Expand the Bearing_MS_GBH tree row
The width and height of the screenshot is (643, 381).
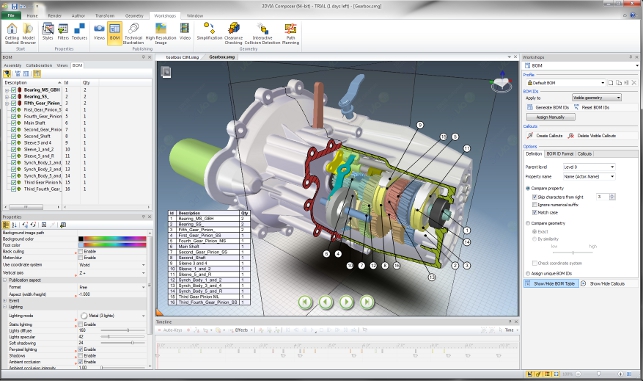point(7,90)
